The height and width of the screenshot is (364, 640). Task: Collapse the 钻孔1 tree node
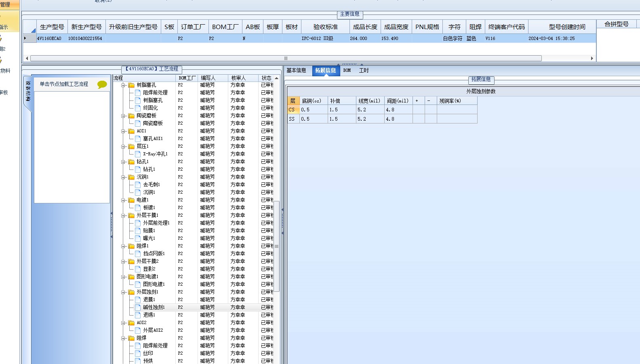click(x=123, y=162)
